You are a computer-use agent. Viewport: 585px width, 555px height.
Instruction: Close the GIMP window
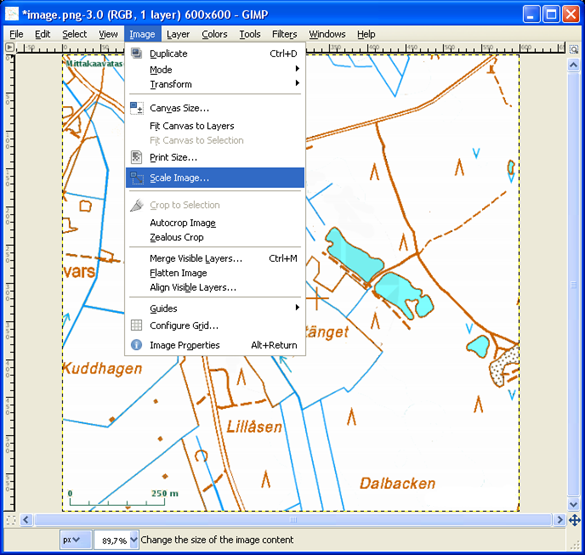(x=571, y=15)
